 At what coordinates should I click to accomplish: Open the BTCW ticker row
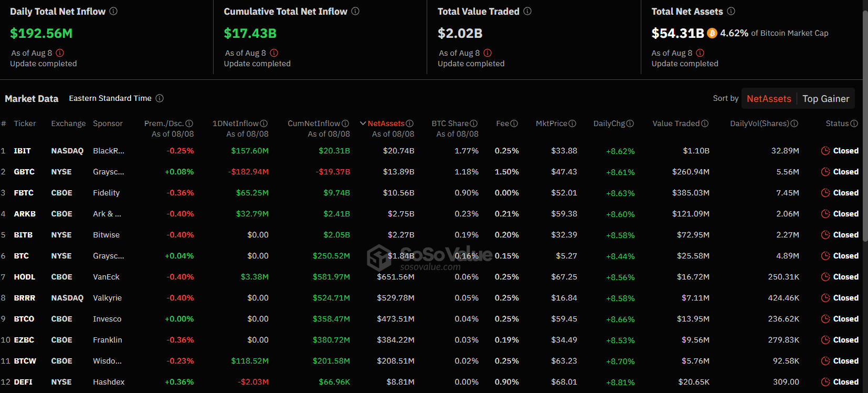[25, 361]
